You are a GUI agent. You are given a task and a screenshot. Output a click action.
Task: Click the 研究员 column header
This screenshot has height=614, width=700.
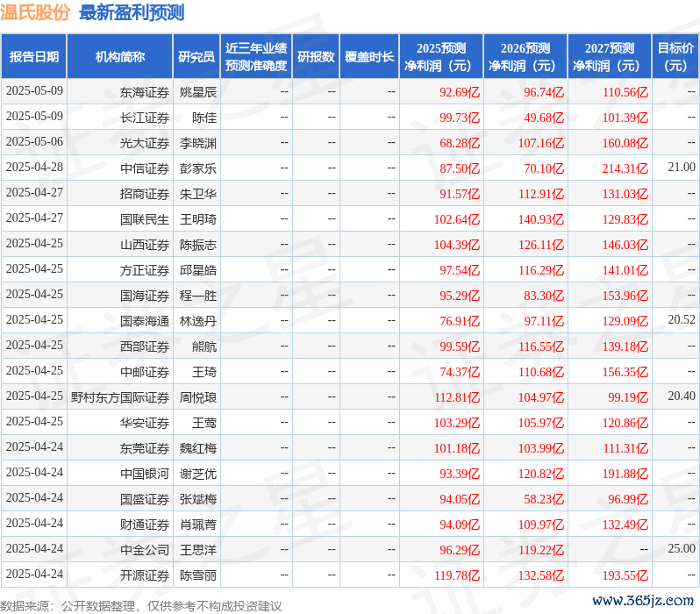pyautogui.click(x=196, y=57)
